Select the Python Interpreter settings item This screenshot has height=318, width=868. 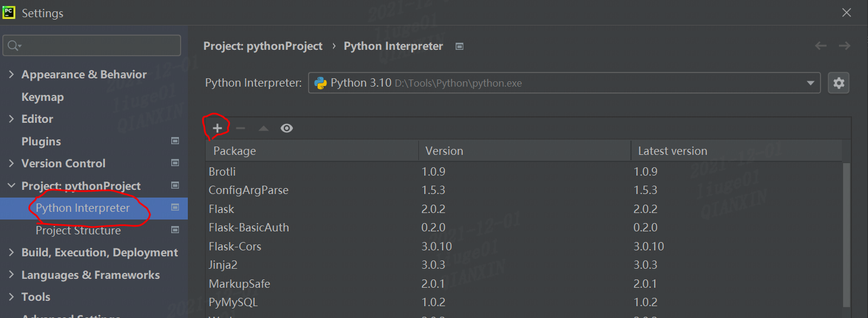[82, 208]
